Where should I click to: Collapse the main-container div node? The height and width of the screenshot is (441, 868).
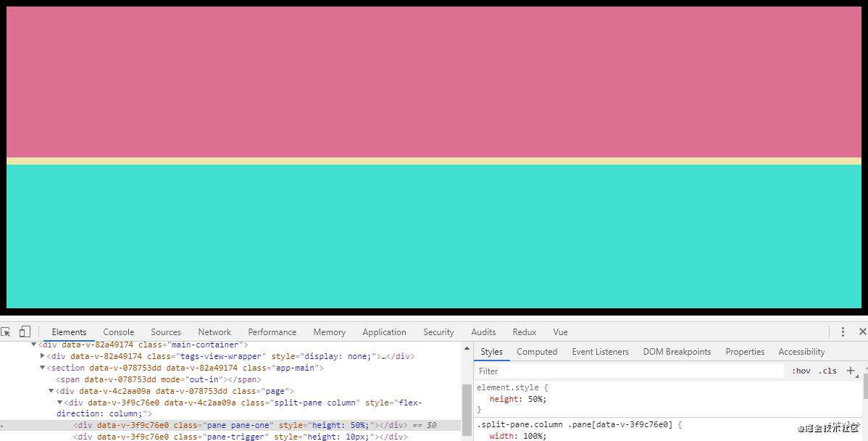pyautogui.click(x=34, y=345)
